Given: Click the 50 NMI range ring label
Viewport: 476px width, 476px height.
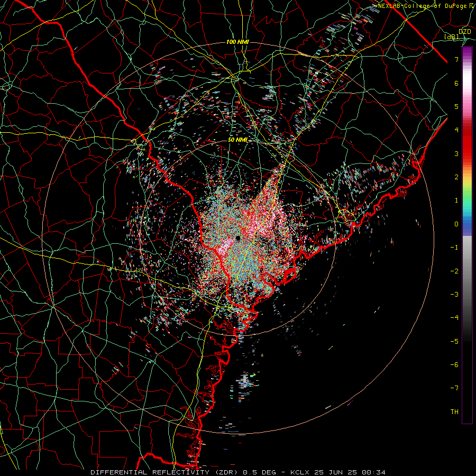Looking at the screenshot, I should (x=237, y=140).
